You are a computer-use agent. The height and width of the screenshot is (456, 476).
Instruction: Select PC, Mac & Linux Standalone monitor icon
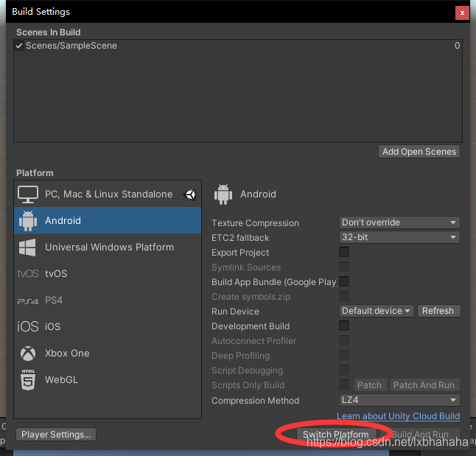pos(28,194)
